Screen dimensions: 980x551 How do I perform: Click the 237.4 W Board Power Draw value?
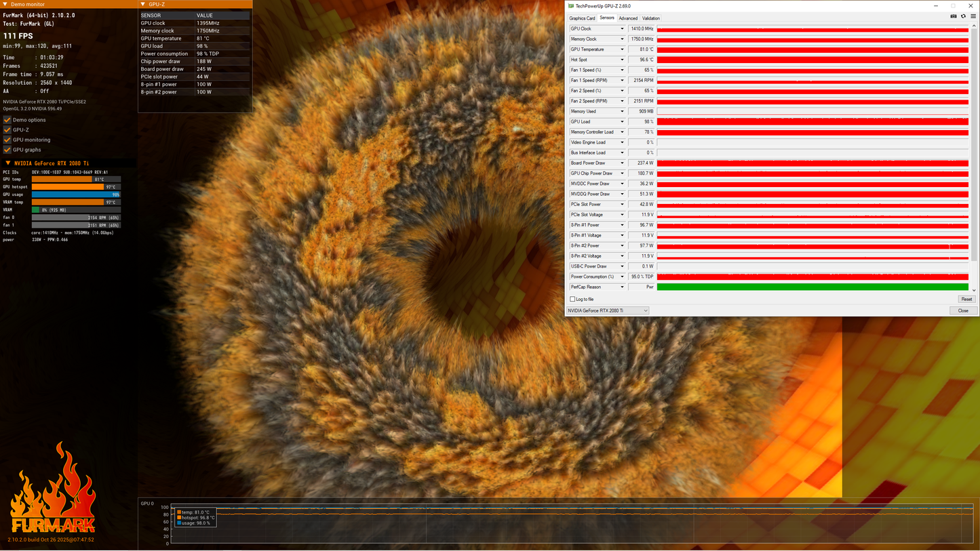tap(642, 163)
